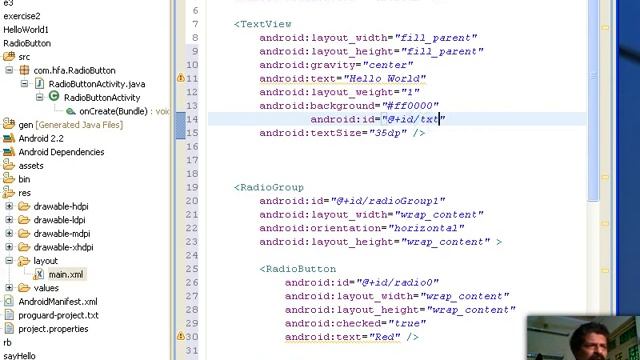Select gen [Generated Java Files] entry
This screenshot has height=360, width=640.
coord(71,124)
